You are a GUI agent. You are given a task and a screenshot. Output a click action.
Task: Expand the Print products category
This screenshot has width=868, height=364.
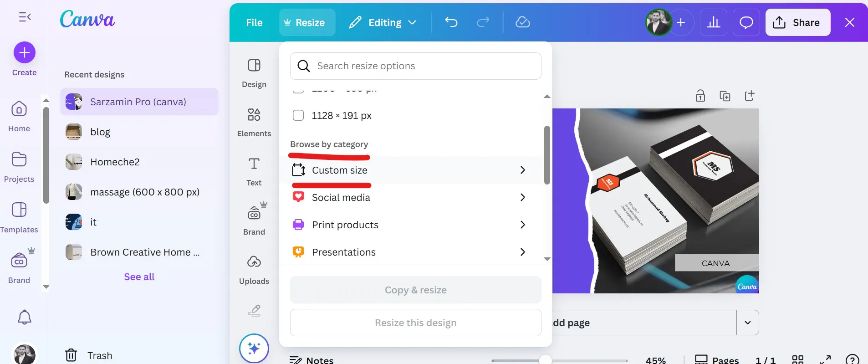point(412,225)
